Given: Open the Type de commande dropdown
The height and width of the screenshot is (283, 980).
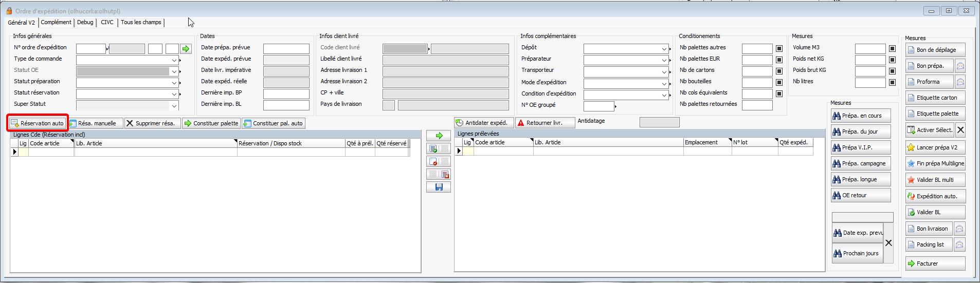Looking at the screenshot, I should [x=174, y=60].
